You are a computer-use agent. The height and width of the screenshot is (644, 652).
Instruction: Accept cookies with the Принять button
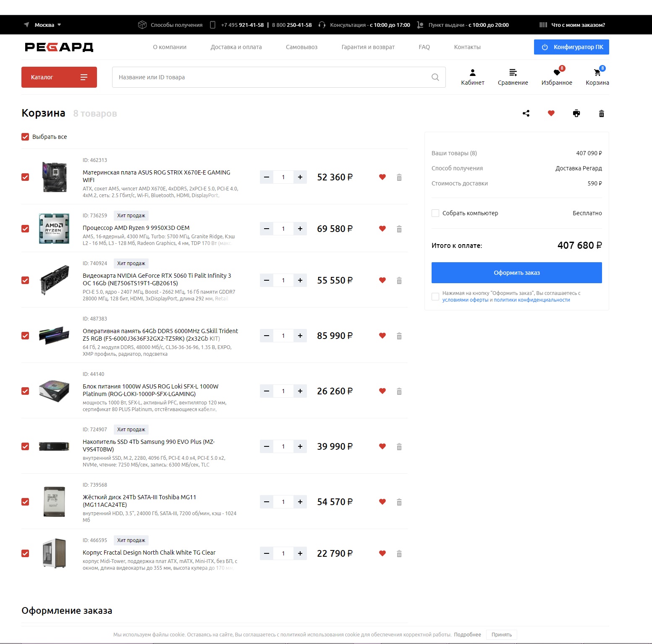(x=502, y=635)
